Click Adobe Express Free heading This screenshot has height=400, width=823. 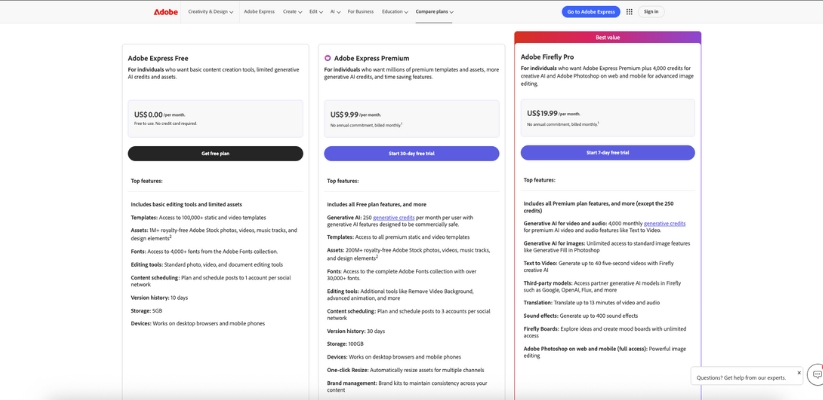coord(158,58)
